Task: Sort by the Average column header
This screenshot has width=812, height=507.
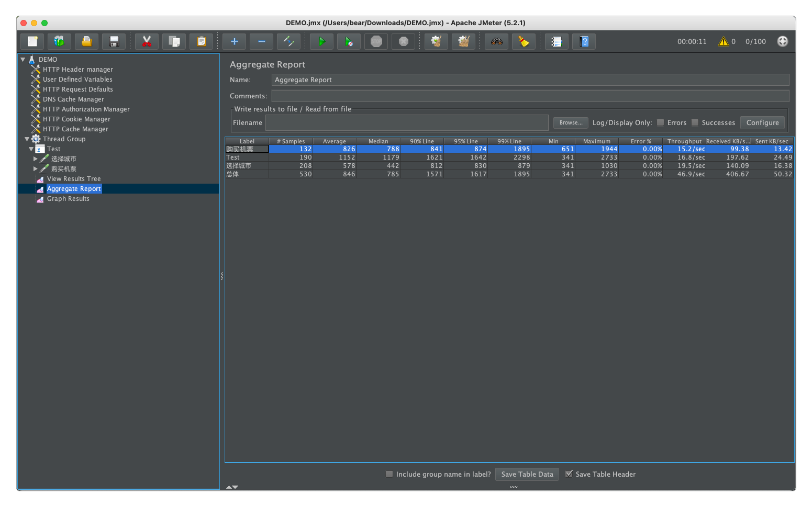Action: click(335, 141)
